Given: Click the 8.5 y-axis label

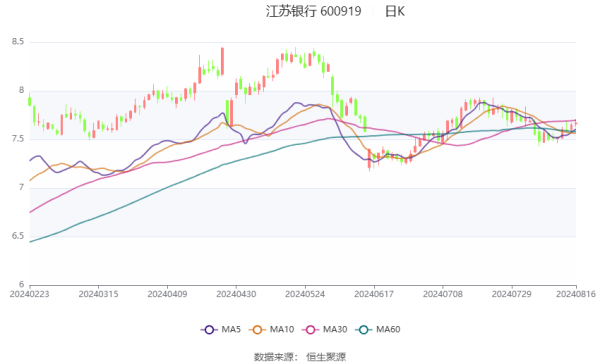Looking at the screenshot, I should click(x=18, y=41).
